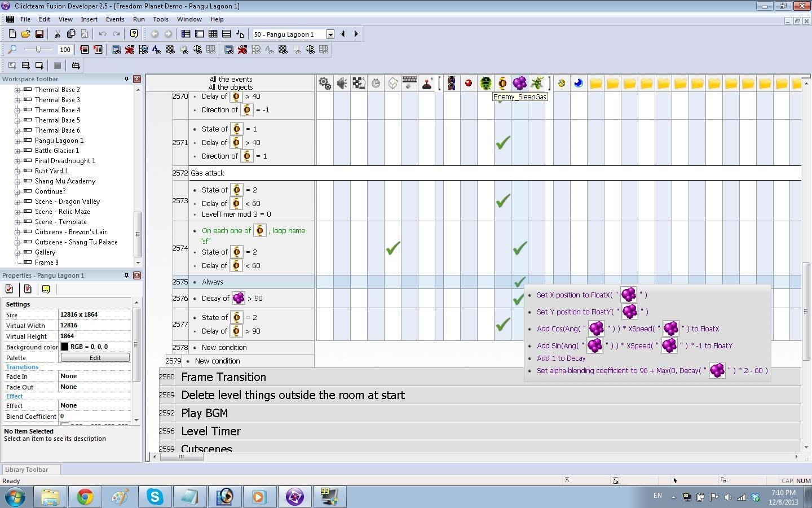Pin the Properties panel
Viewport: 812px width, 508px height.
126,275
